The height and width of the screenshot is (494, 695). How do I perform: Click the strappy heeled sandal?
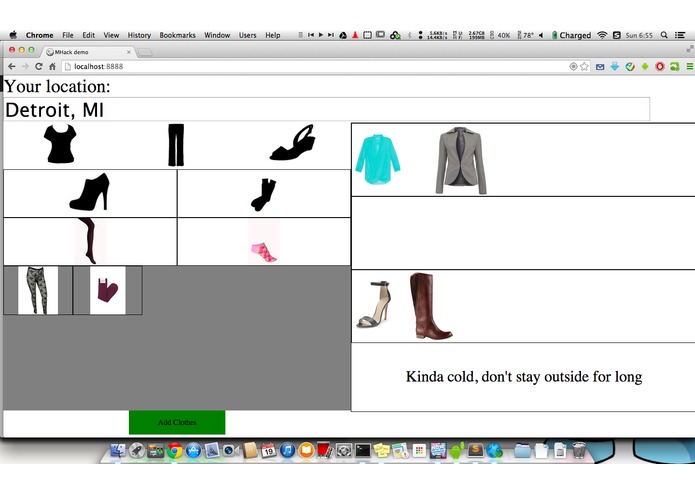point(375,304)
